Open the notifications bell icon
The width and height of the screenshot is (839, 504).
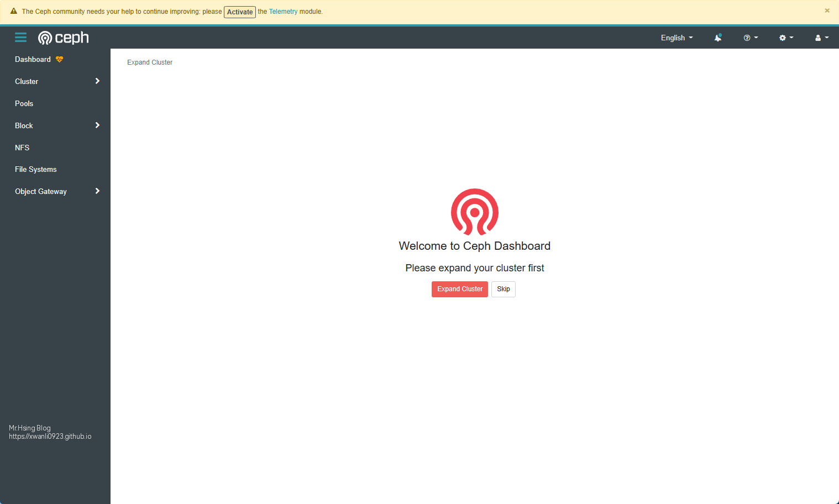click(718, 38)
